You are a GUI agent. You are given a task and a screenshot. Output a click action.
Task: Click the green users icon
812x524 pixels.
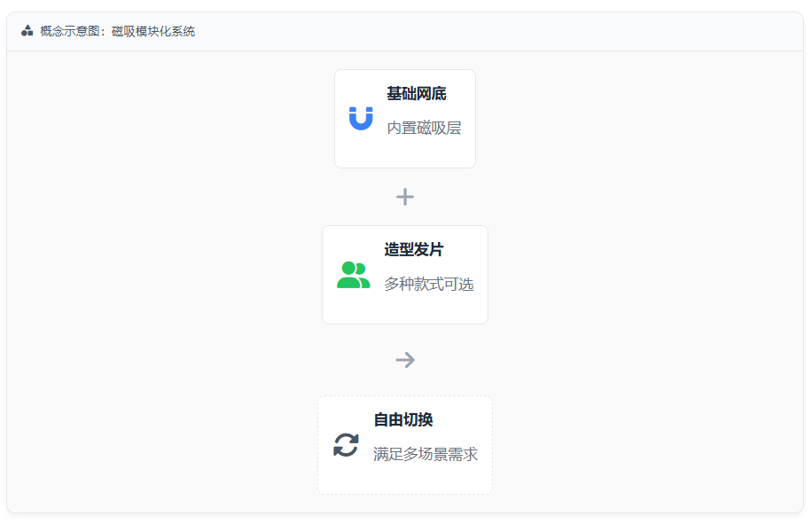[354, 275]
